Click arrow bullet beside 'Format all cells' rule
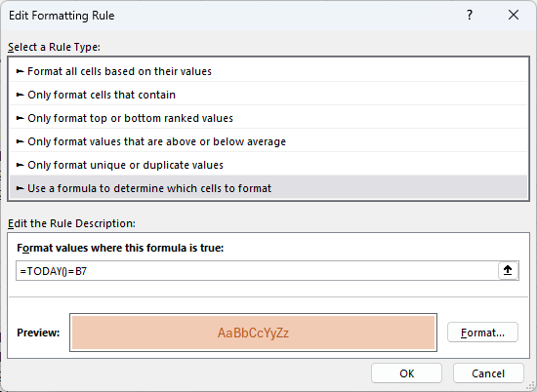 point(21,71)
